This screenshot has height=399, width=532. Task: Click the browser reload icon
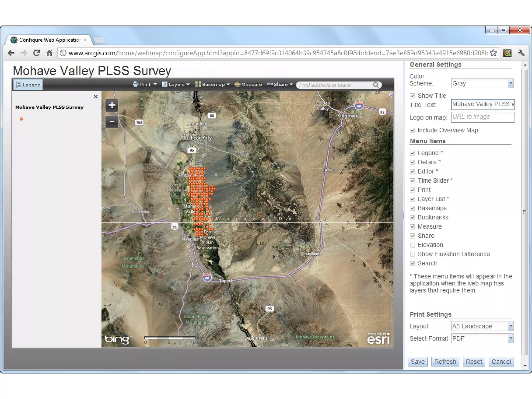pos(36,53)
